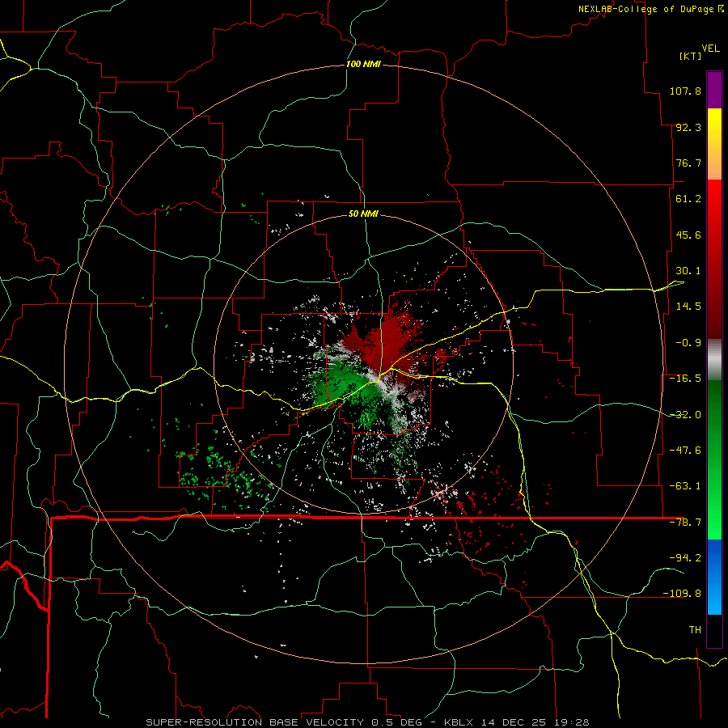
Task: Click the 14.5 legend value
Action: 688,307
